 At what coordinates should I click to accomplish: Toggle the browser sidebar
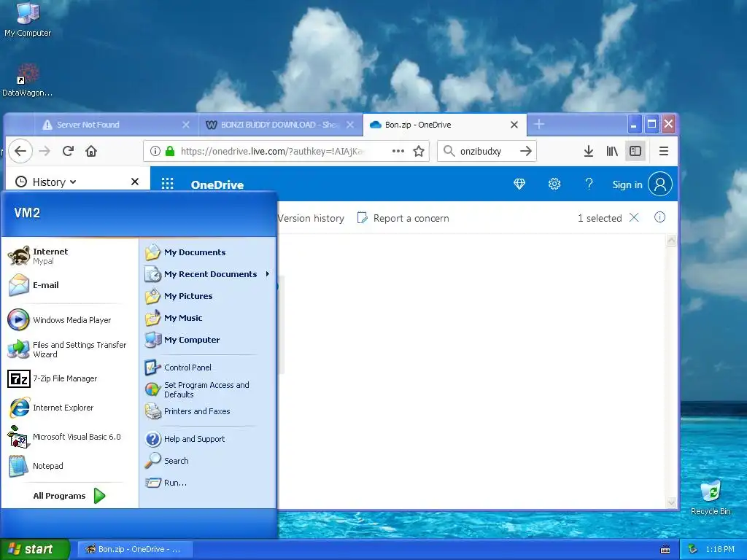(635, 151)
